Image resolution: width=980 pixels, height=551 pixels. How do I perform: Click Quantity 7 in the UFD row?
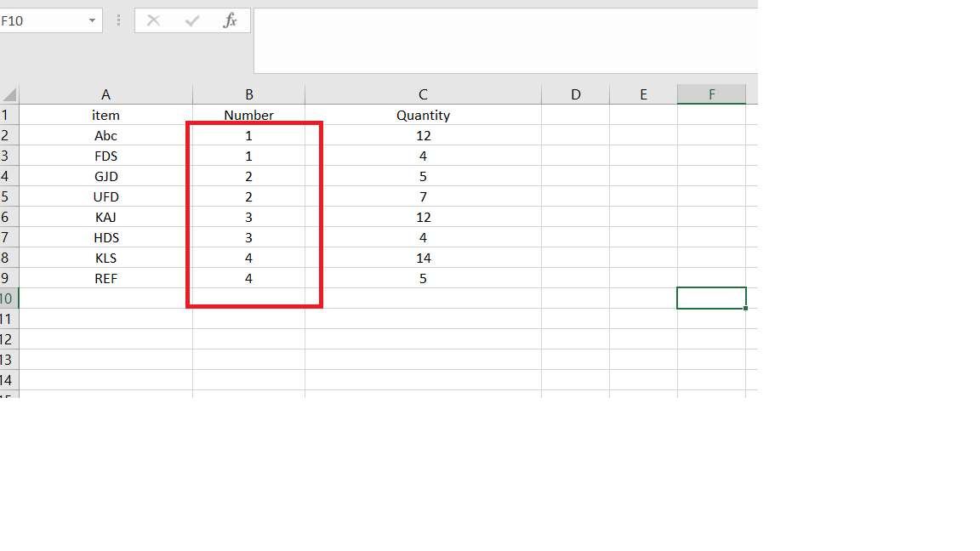point(423,196)
